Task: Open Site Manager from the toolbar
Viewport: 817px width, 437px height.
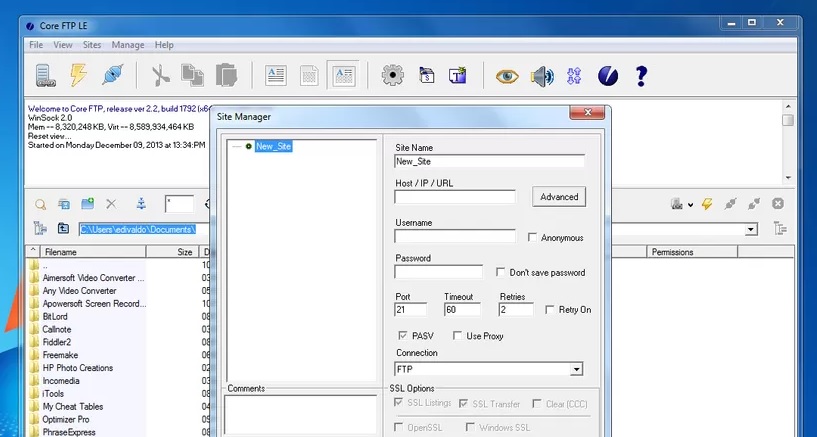Action: [44, 76]
